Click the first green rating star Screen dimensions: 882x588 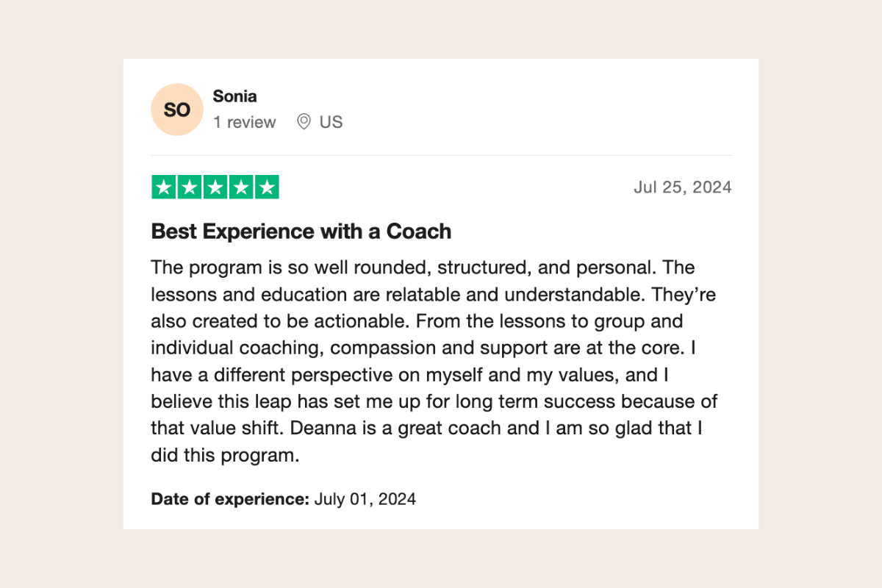click(164, 187)
